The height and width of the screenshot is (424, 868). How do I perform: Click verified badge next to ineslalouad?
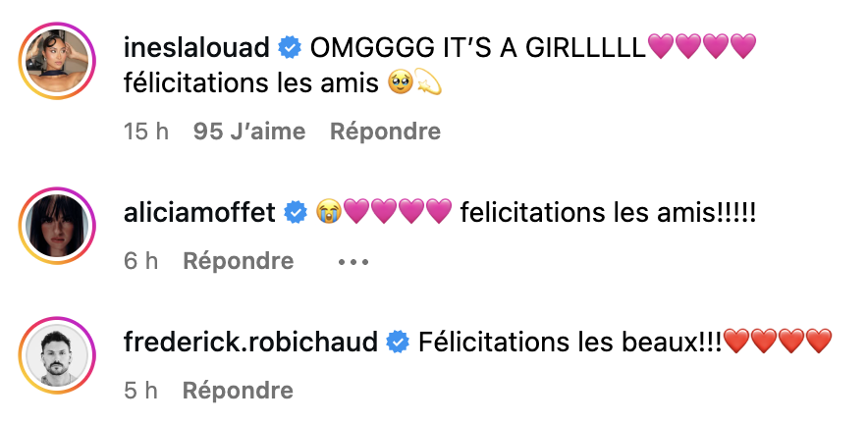coord(289,46)
